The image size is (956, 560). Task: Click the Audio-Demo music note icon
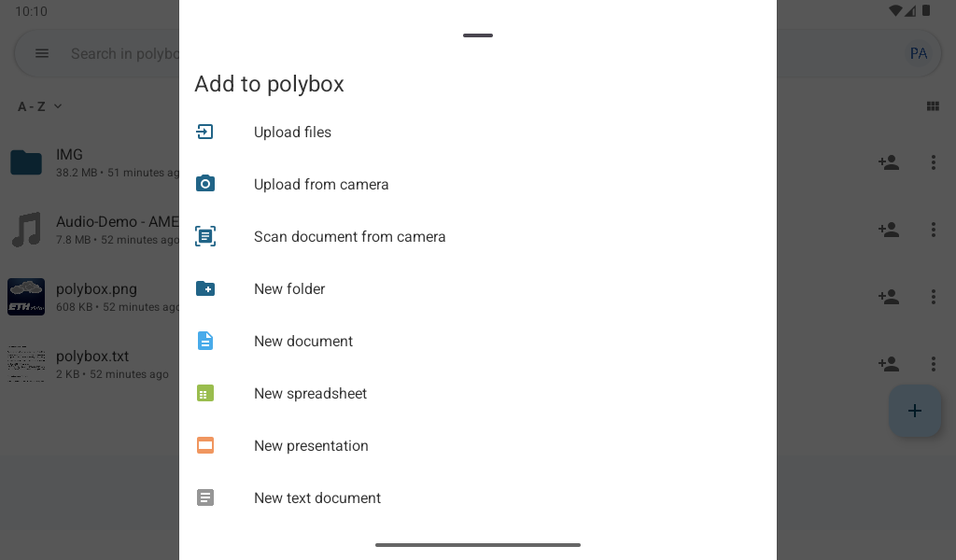26,230
